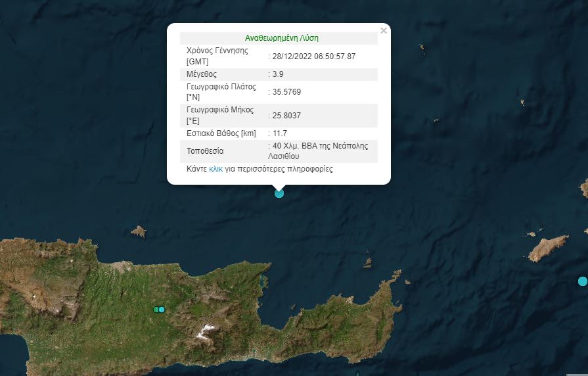588x376 pixels.
Task: Click the "Αναθεωρημένη Λύση" popup heading
Action: [x=281, y=38]
